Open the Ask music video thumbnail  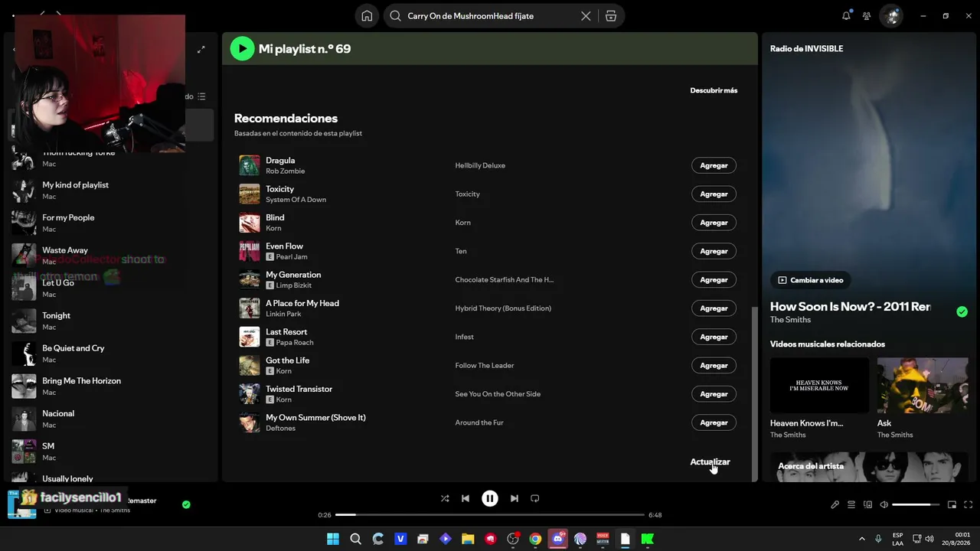pyautogui.click(x=923, y=386)
